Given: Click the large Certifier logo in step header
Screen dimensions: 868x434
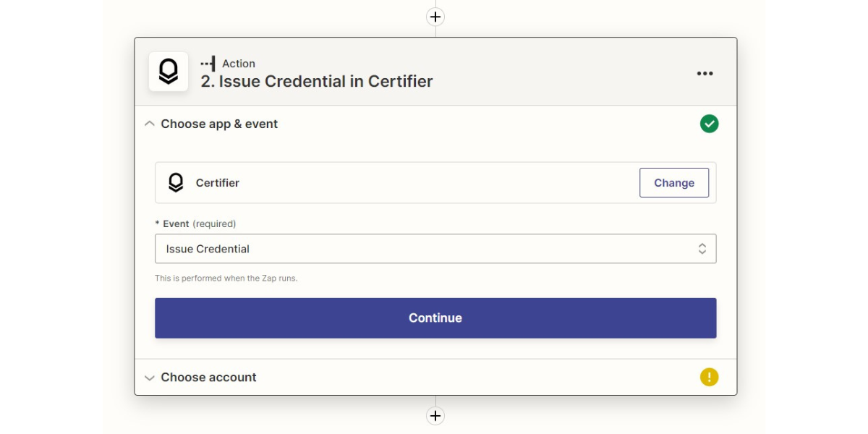Looking at the screenshot, I should click(x=169, y=72).
